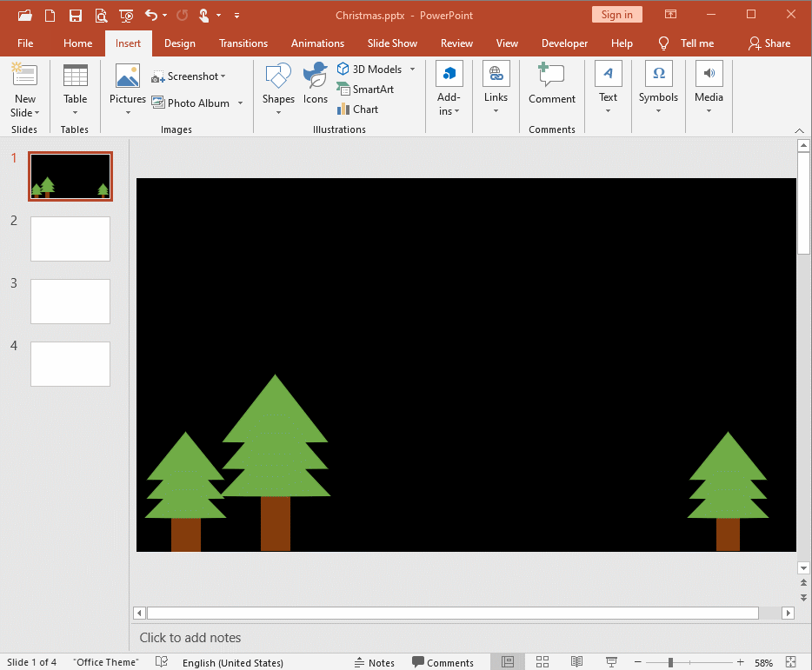Click the 58% zoom level
Viewport: 812px width, 670px height.
coord(763,662)
